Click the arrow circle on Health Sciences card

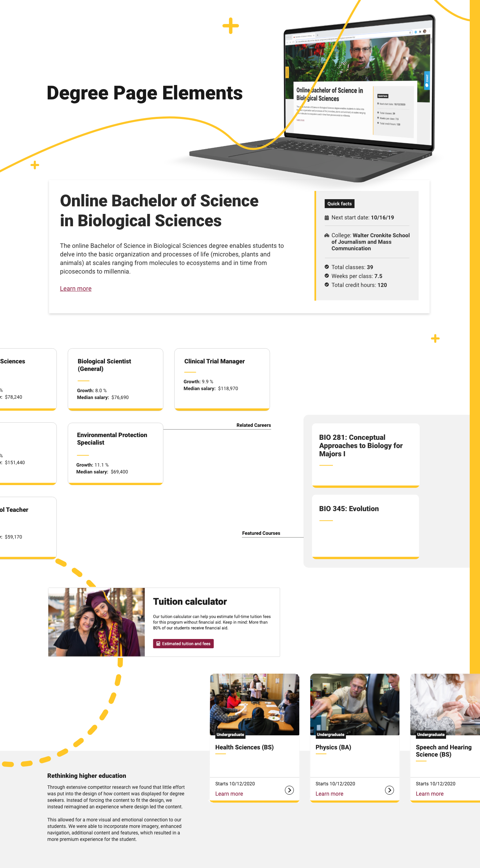tap(289, 790)
